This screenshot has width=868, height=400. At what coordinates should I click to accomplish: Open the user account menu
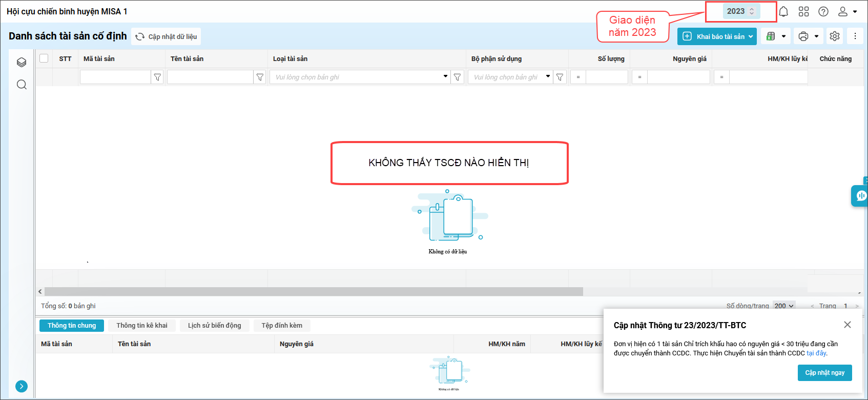847,11
